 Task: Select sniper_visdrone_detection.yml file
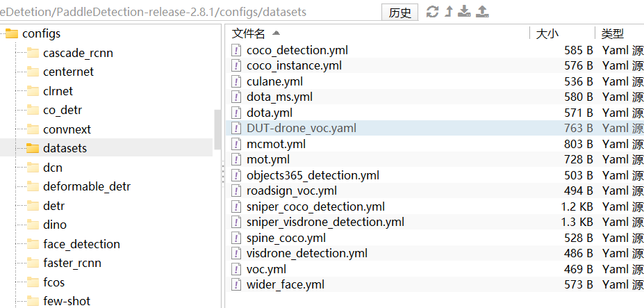pyautogui.click(x=325, y=222)
